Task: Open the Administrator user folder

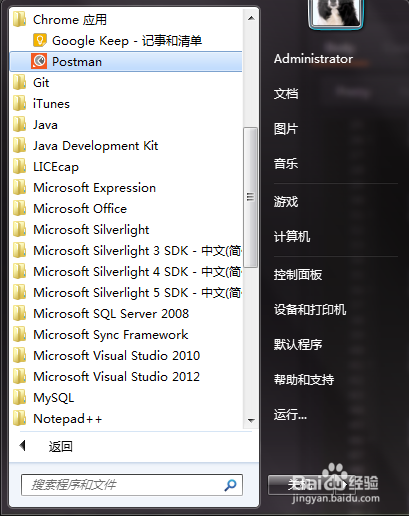Action: [x=313, y=59]
